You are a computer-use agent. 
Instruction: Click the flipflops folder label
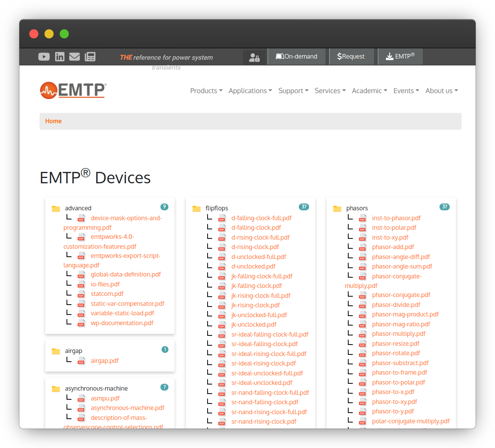point(217,208)
